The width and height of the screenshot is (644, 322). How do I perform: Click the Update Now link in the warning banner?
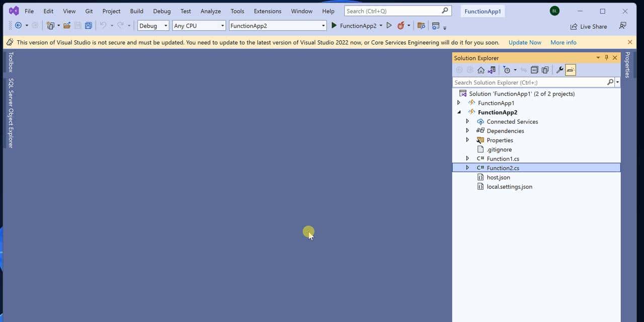point(525,42)
